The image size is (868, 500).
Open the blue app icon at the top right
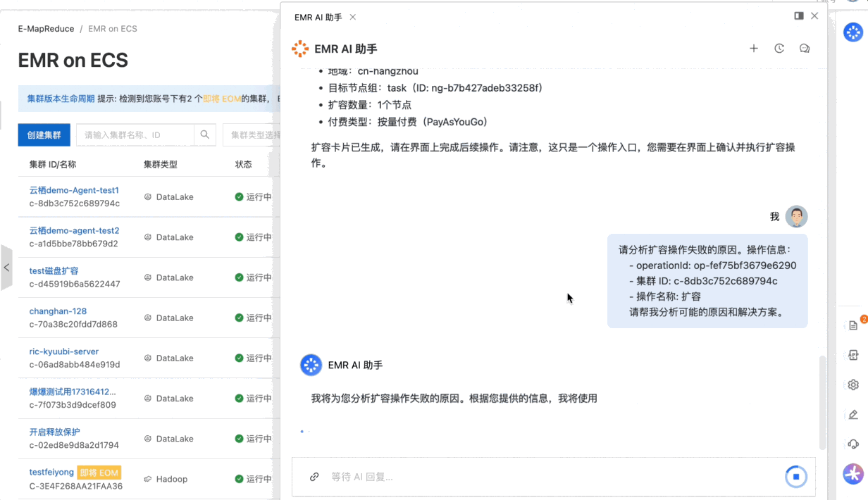(852, 32)
